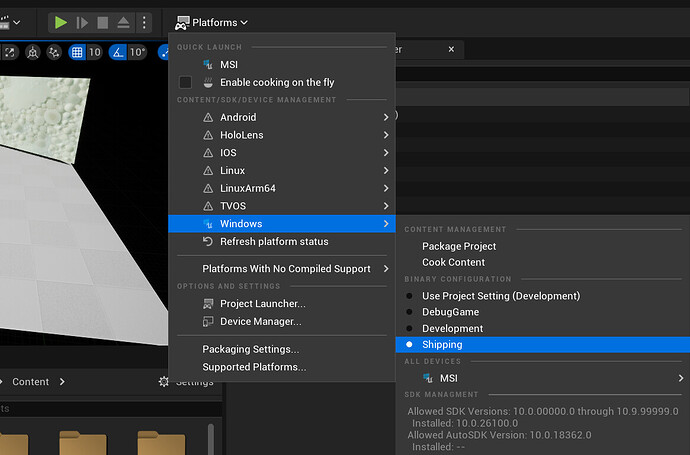Expand MSI device submenu arrow
Image resolution: width=690 pixels, height=455 pixels.
pos(681,378)
